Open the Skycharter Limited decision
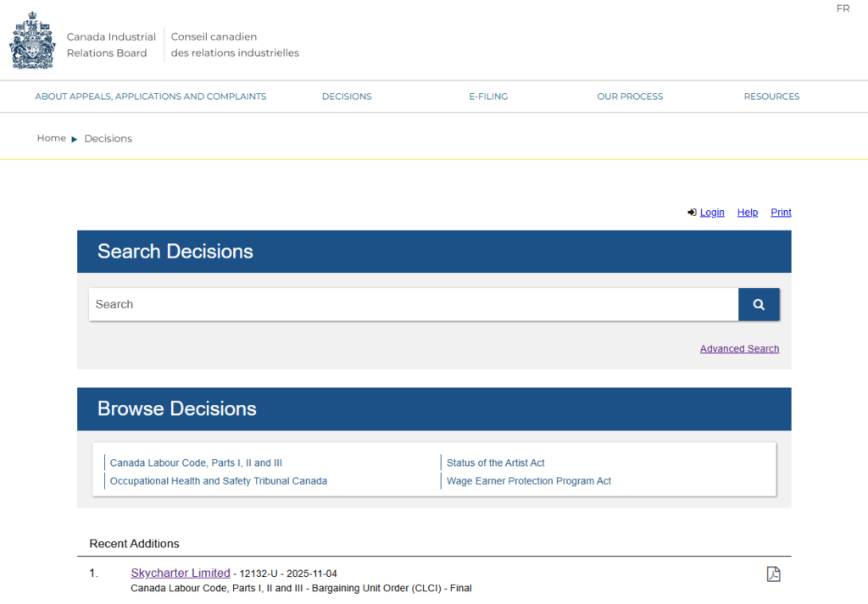 (181, 574)
